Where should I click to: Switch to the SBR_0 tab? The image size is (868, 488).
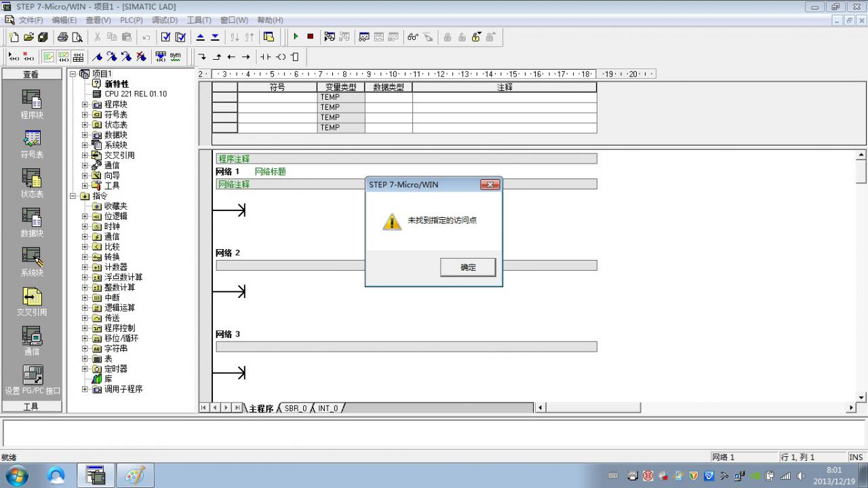(x=296, y=409)
